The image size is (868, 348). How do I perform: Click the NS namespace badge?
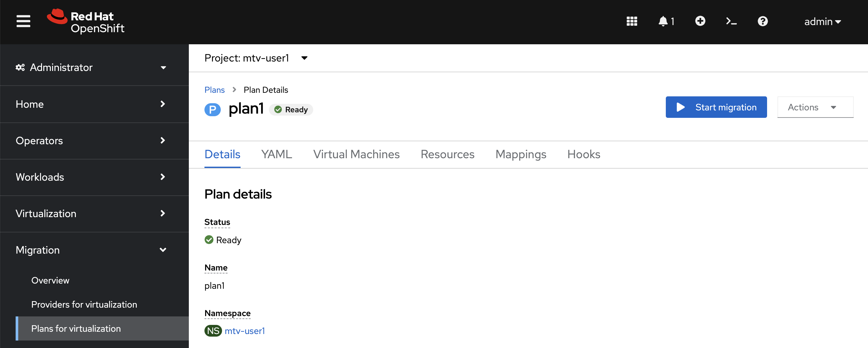(213, 330)
